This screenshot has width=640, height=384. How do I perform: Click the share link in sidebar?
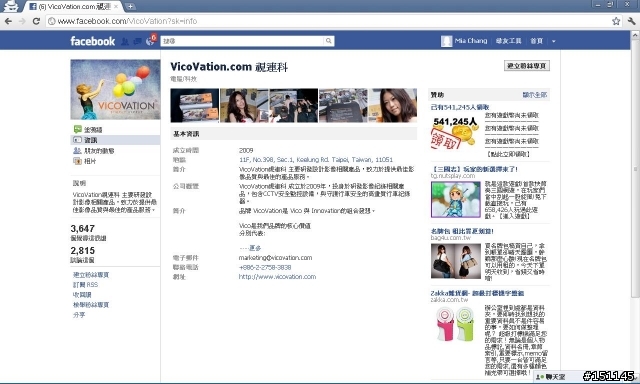pyautogui.click(x=79, y=315)
